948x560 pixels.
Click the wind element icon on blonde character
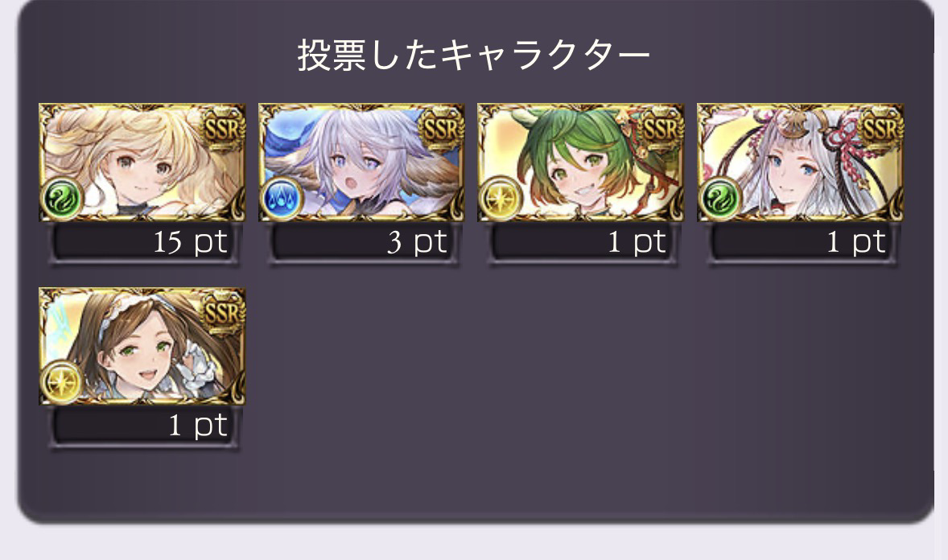pos(62,199)
